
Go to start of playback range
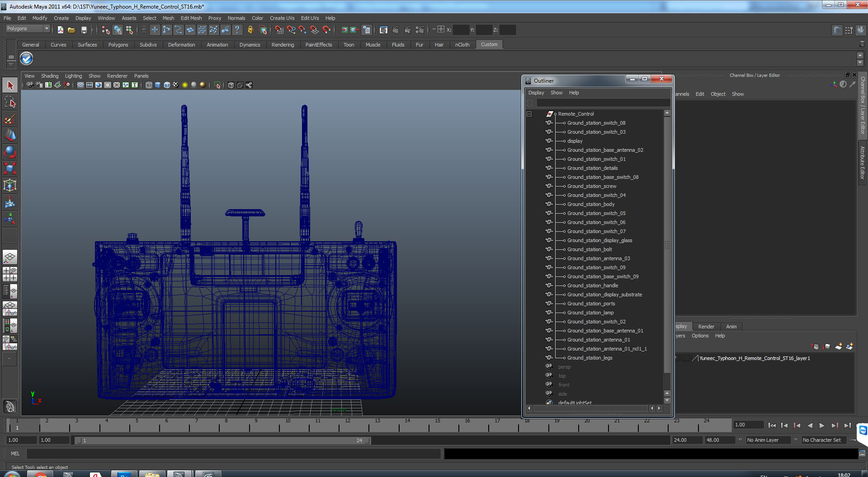coord(772,426)
